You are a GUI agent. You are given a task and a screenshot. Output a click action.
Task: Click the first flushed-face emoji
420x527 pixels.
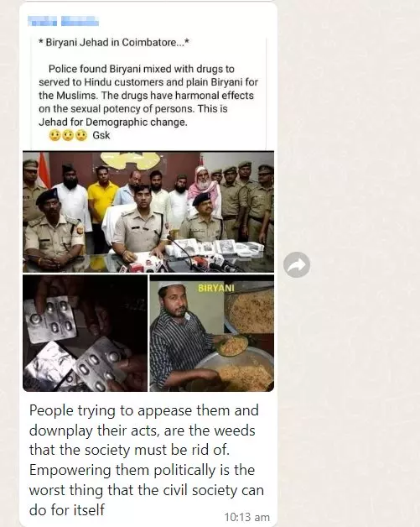54,135
